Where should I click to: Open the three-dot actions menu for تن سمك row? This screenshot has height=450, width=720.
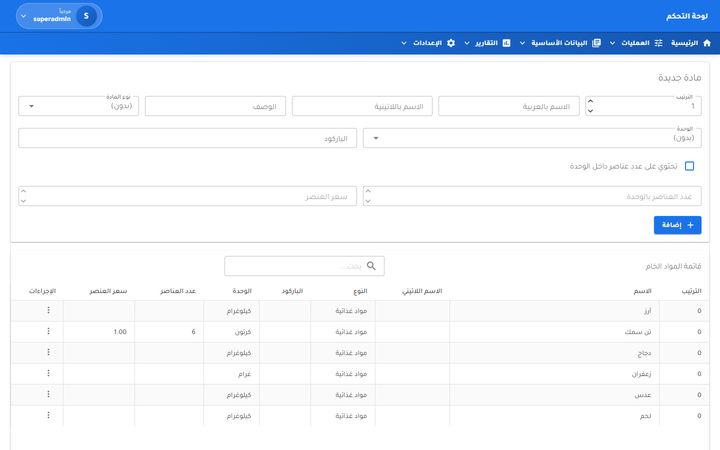pyautogui.click(x=48, y=331)
